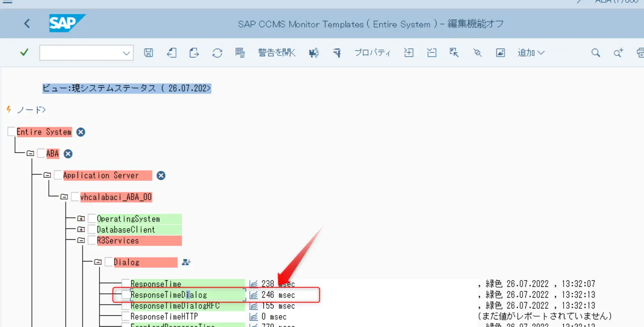
Task: Select the Application Server node
Action: [107, 175]
